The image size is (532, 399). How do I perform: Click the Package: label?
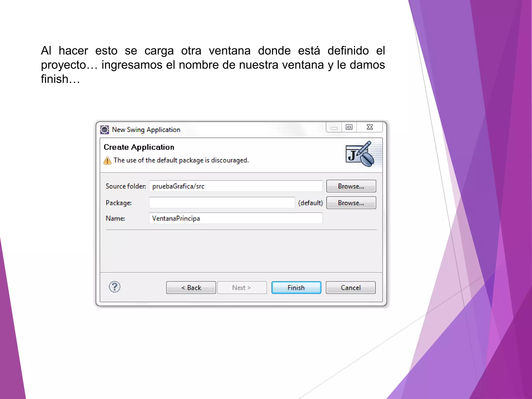click(118, 203)
